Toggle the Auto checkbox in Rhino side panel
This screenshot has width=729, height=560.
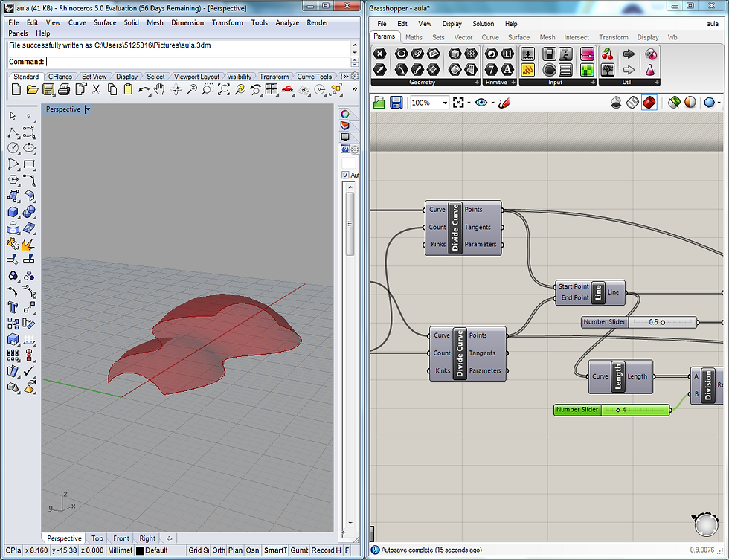[345, 176]
